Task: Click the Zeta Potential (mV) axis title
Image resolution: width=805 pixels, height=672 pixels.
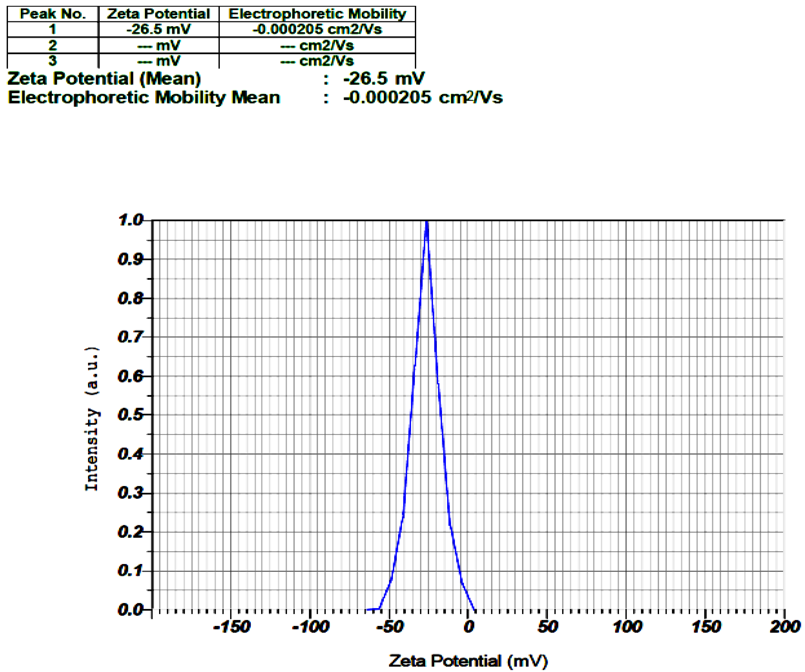Action: [468, 661]
